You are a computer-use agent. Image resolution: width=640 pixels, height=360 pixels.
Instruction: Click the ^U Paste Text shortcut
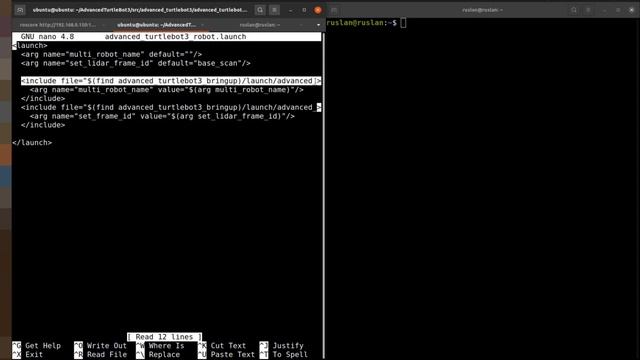227,355
